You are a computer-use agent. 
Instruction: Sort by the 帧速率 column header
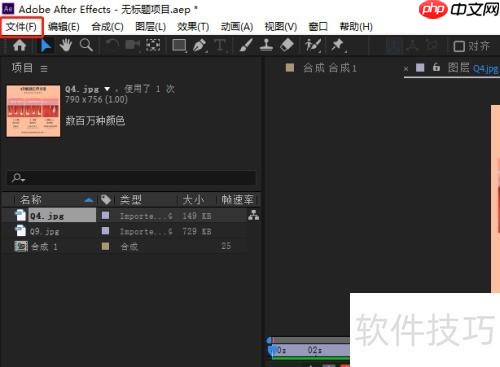pyautogui.click(x=237, y=200)
